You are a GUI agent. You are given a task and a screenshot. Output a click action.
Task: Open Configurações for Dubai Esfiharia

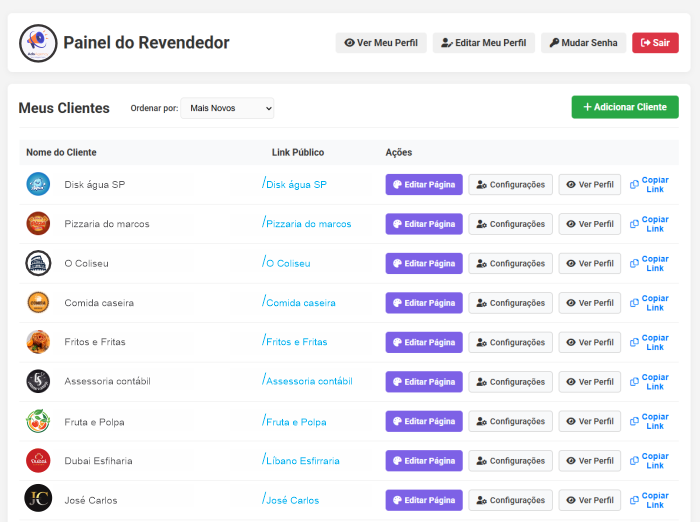click(511, 461)
